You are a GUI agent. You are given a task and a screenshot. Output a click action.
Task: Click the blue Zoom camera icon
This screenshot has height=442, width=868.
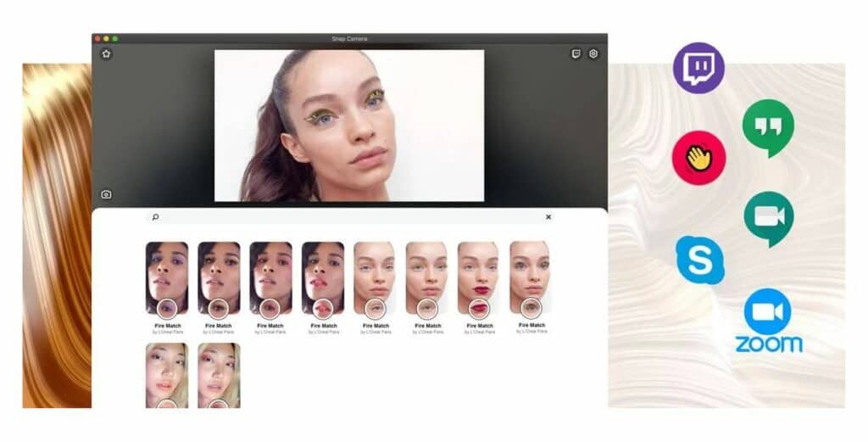tap(767, 311)
